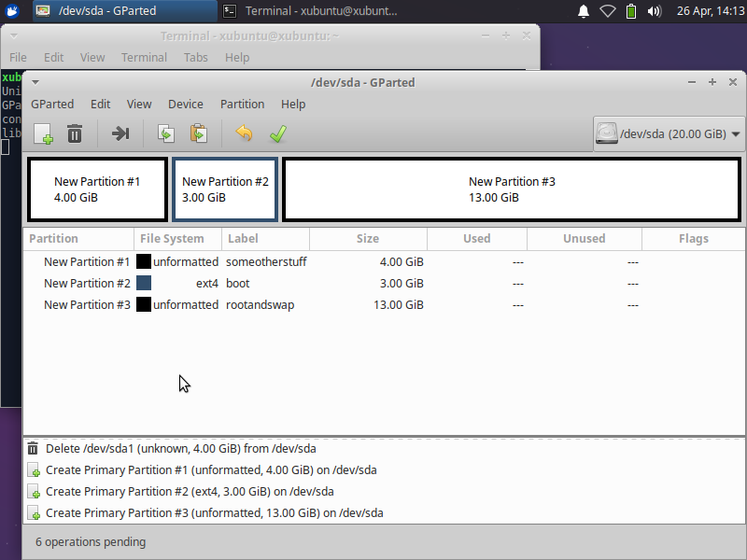Open the Edit menu in GParted
The width and height of the screenshot is (747, 560).
(x=101, y=105)
